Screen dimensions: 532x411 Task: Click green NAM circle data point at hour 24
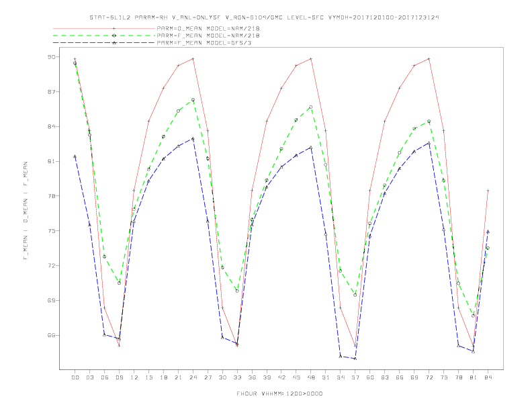pyautogui.click(x=193, y=99)
